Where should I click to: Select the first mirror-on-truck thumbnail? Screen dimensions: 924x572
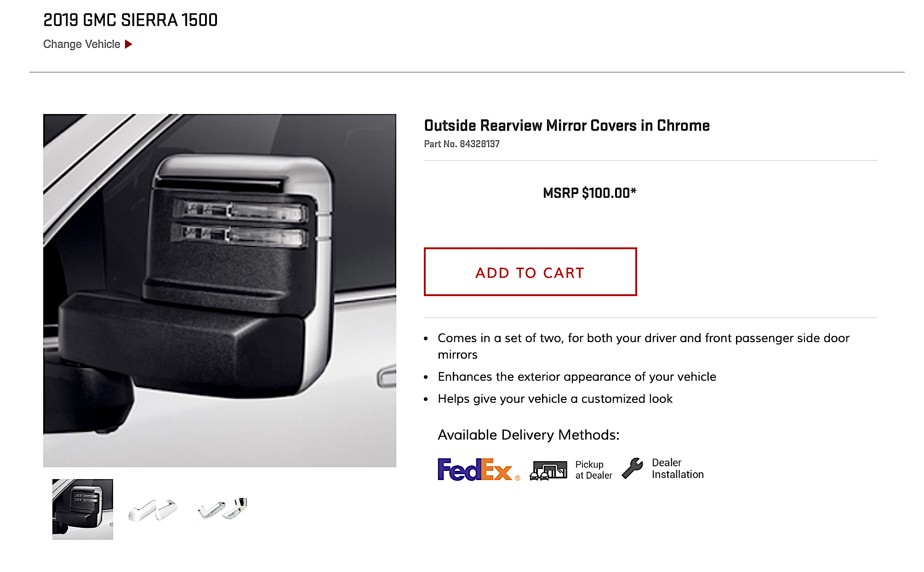tap(83, 509)
